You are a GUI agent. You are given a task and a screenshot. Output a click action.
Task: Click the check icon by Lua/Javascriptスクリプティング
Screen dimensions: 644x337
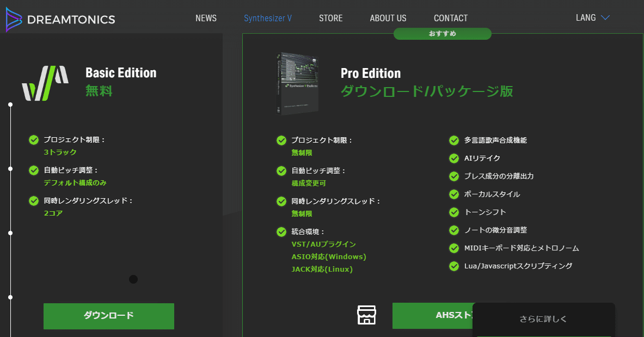(x=453, y=266)
